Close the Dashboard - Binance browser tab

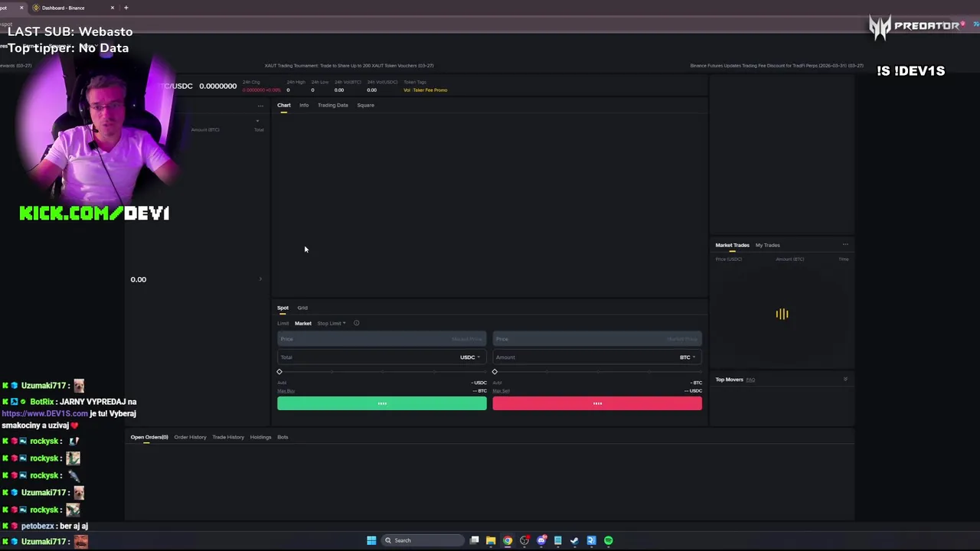click(113, 8)
